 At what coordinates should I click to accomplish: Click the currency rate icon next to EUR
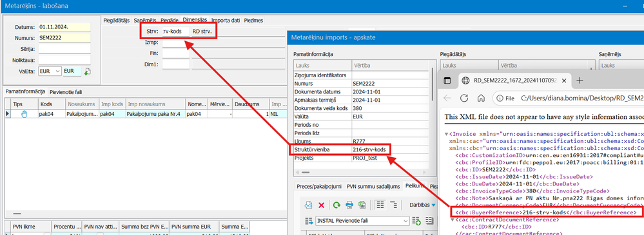pyautogui.click(x=88, y=71)
